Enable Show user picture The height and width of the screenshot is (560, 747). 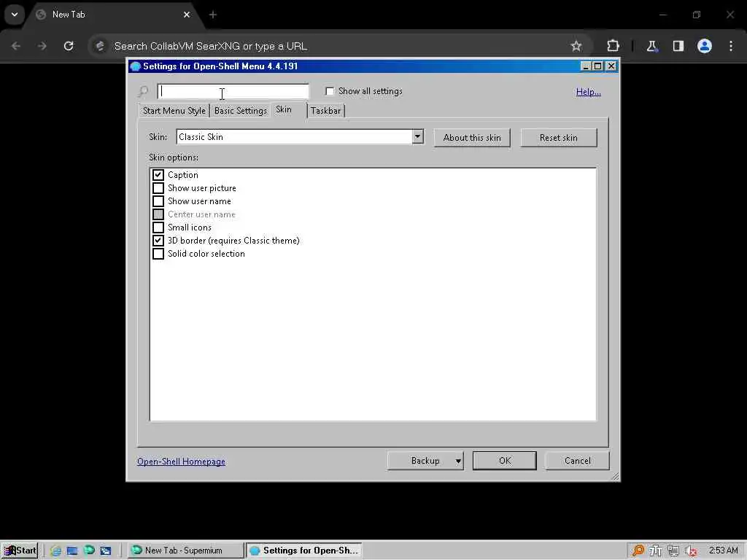click(158, 188)
